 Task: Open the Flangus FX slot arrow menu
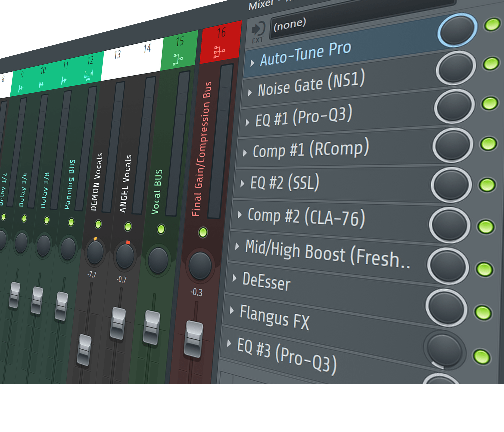[x=232, y=310]
